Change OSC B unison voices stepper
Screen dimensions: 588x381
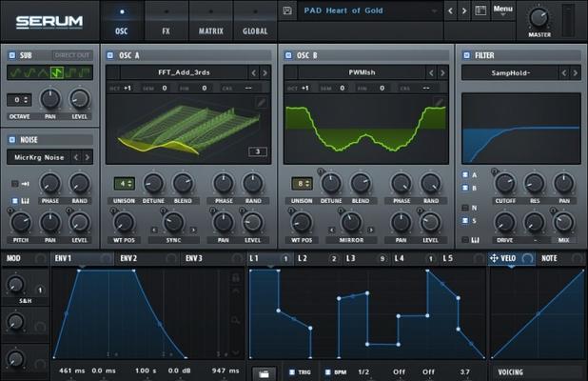click(302, 184)
